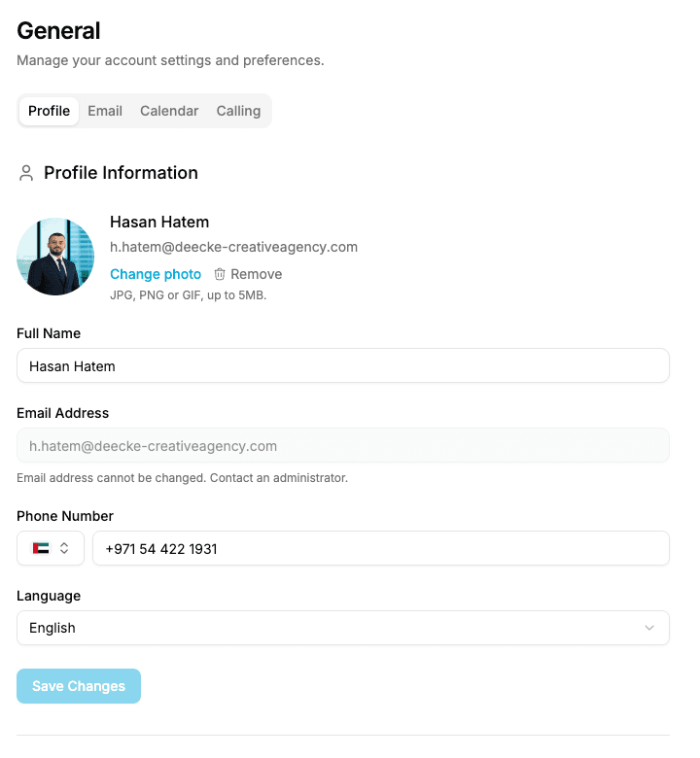Click the Language dropdown chevron arrow
Screen dimensions: 700x758
coord(649,628)
